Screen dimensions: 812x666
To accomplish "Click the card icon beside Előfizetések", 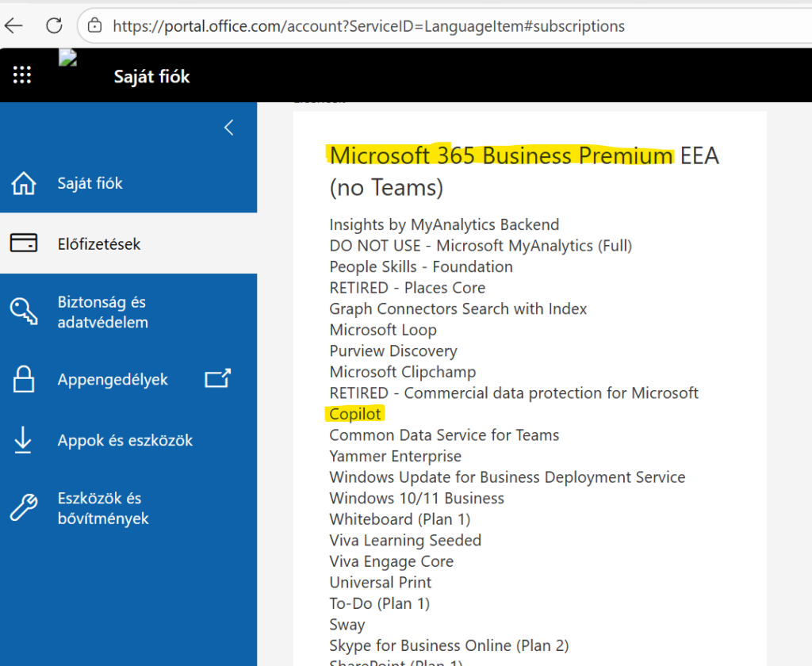I will pos(24,243).
